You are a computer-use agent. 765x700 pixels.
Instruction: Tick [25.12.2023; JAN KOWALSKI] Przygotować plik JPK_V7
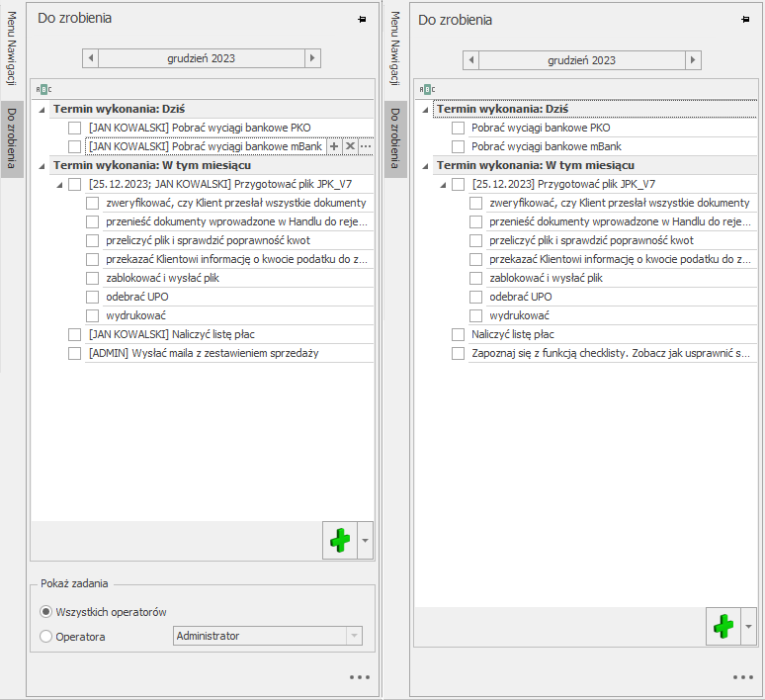tap(75, 184)
